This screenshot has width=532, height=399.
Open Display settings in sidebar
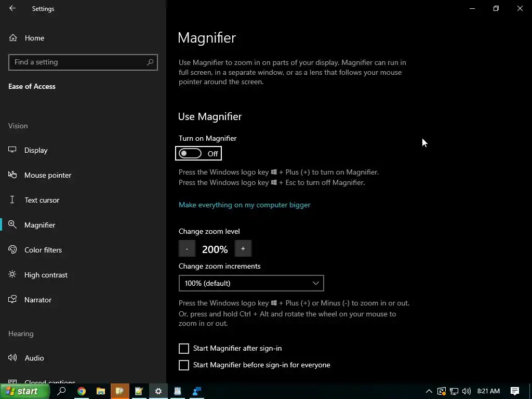36,150
